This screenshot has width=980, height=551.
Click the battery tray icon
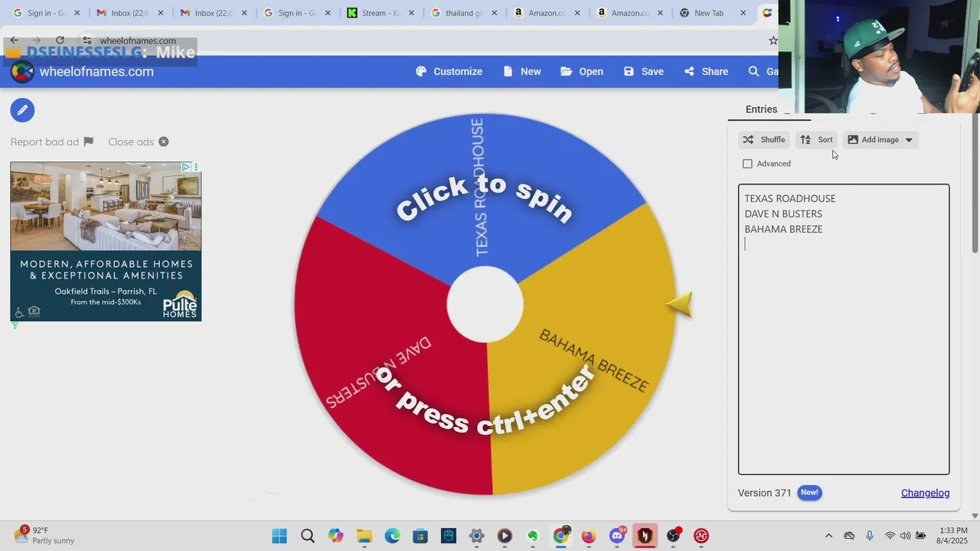click(920, 536)
